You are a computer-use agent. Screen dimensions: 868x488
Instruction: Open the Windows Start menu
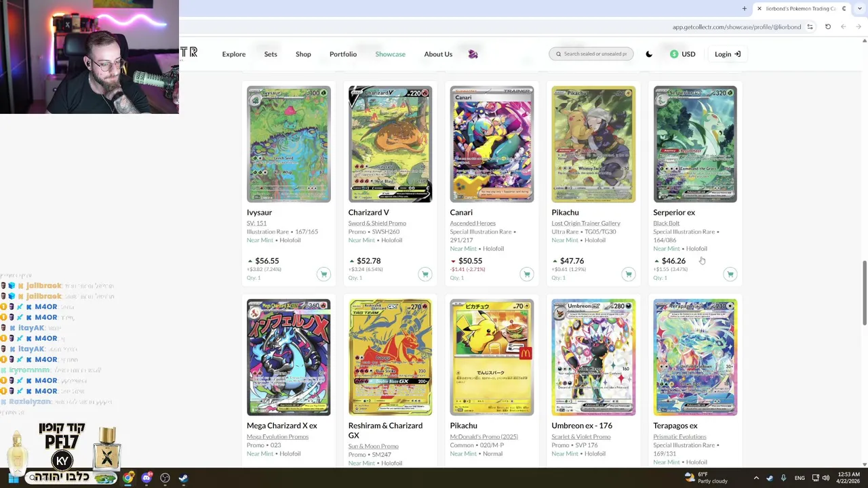click(x=13, y=478)
